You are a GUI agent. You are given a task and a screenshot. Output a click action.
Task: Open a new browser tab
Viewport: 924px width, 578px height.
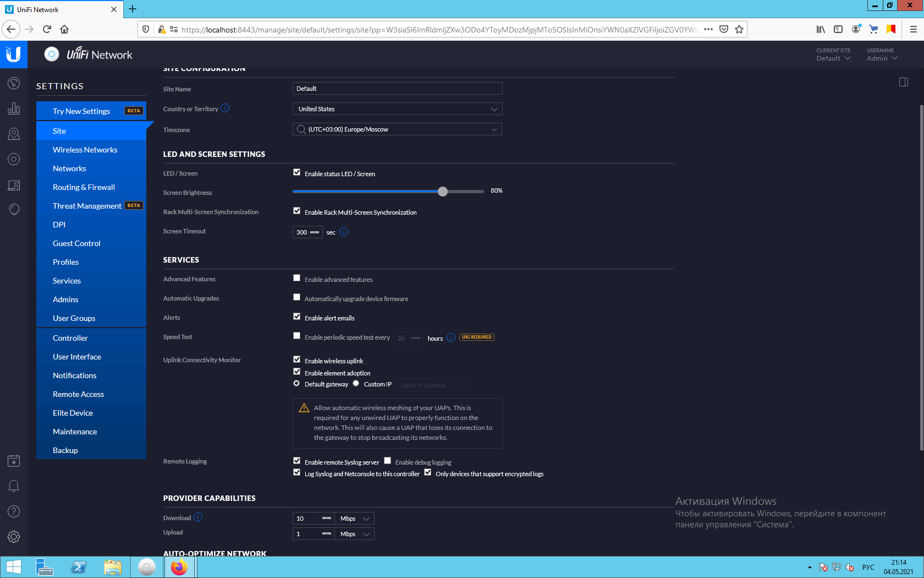tap(133, 9)
